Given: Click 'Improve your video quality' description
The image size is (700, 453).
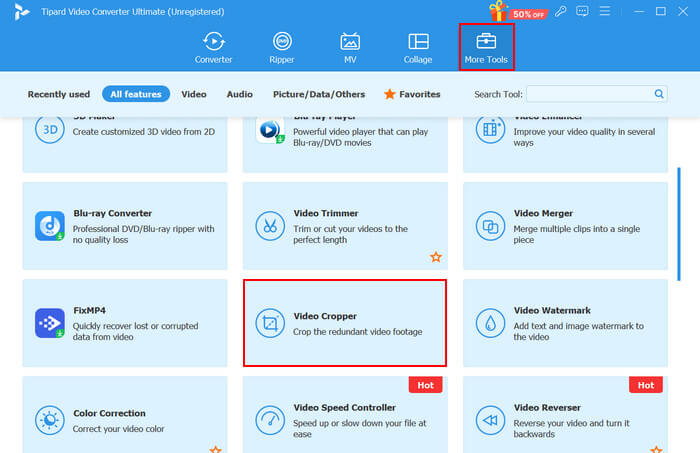Looking at the screenshot, I should tap(584, 137).
